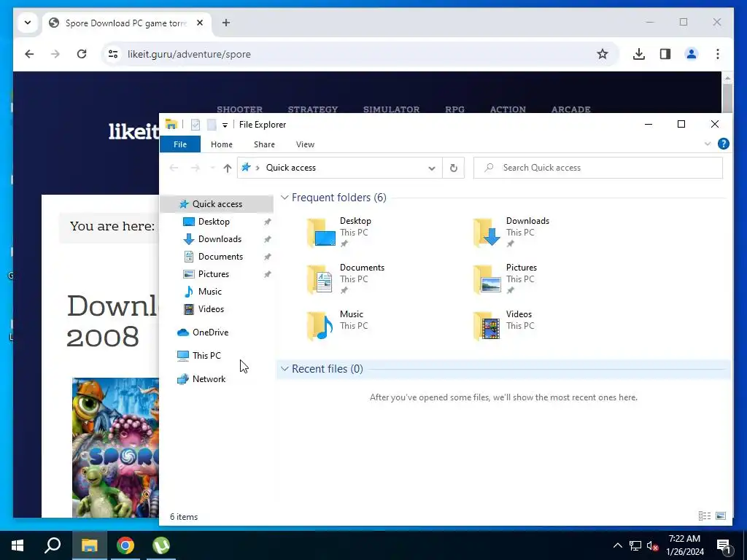The width and height of the screenshot is (747, 560).
Task: Select Downloads in navigation pane
Action: click(x=220, y=239)
